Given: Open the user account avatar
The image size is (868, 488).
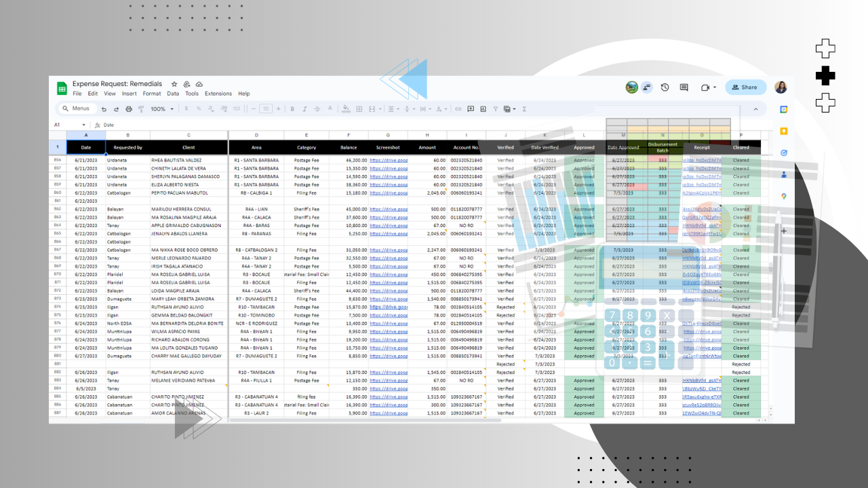Looking at the screenshot, I should pyautogui.click(x=781, y=87).
